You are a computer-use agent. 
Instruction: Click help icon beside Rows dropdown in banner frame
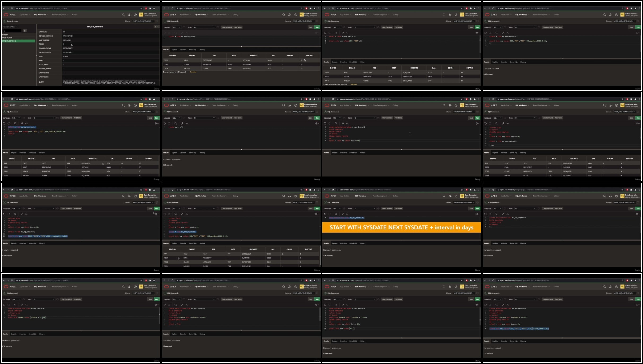point(378,208)
